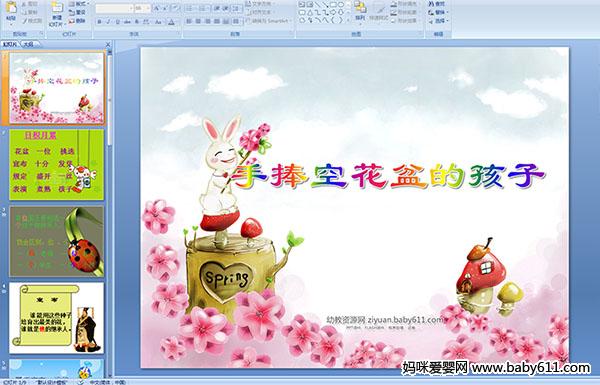600x385 pixels.
Task: Toggle Bold formatting in the font group
Action: point(99,22)
